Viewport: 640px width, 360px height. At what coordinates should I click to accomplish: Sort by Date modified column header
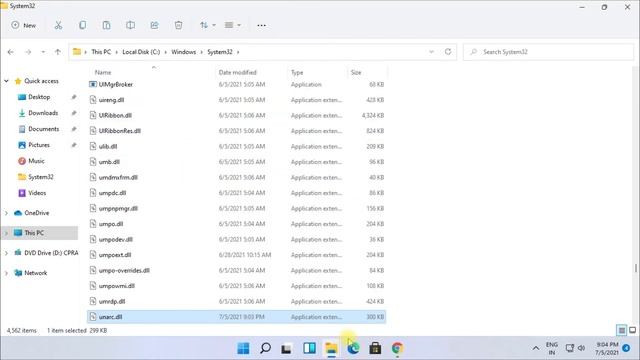coord(238,72)
